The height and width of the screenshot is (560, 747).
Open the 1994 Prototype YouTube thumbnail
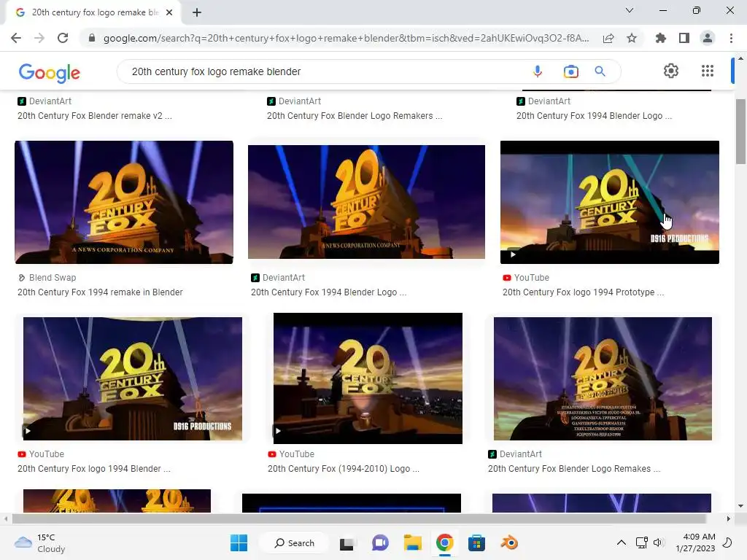[x=609, y=203]
